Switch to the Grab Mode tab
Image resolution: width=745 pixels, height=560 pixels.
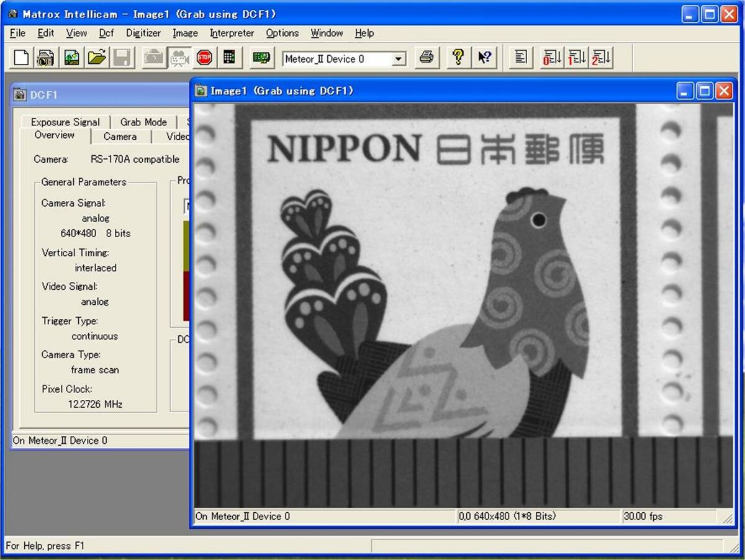[x=143, y=122]
